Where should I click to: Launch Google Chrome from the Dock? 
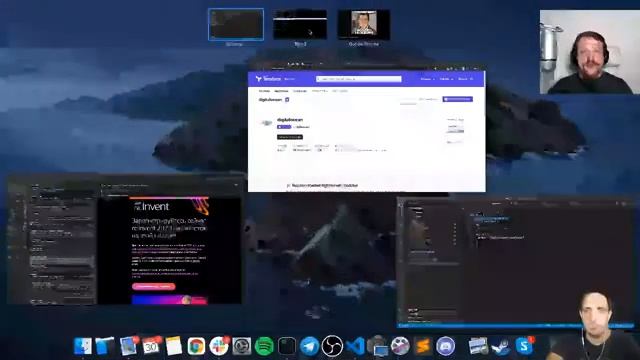196,346
